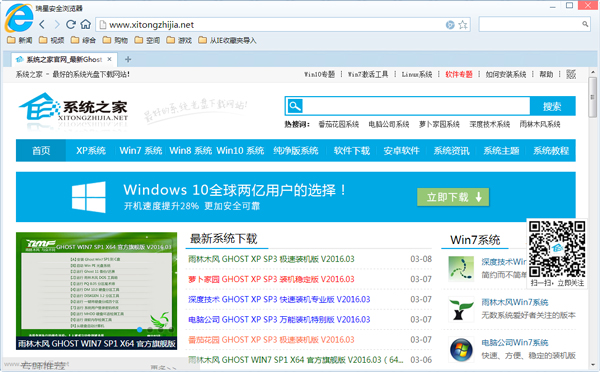Viewport: 600px width, 372px height.
Task: Open the 从IE收藏夹导入 folder
Action: tap(227, 40)
